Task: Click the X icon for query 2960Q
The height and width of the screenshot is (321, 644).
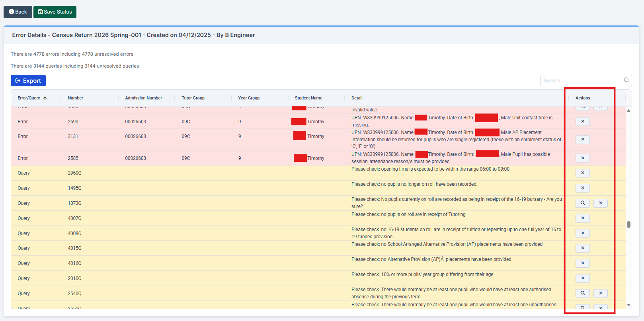Action: (x=582, y=173)
